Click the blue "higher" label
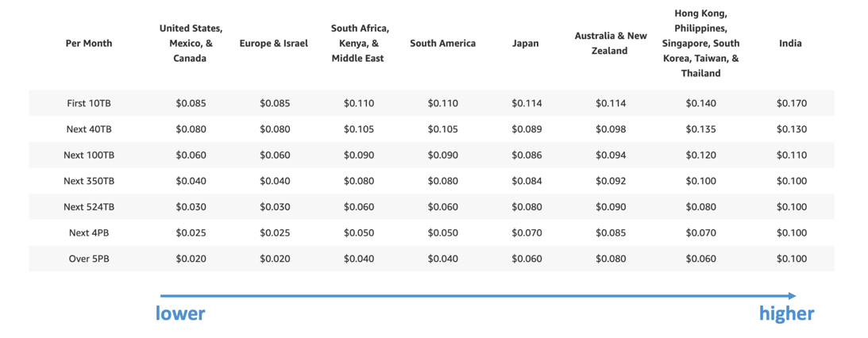The image size is (868, 338). click(786, 313)
